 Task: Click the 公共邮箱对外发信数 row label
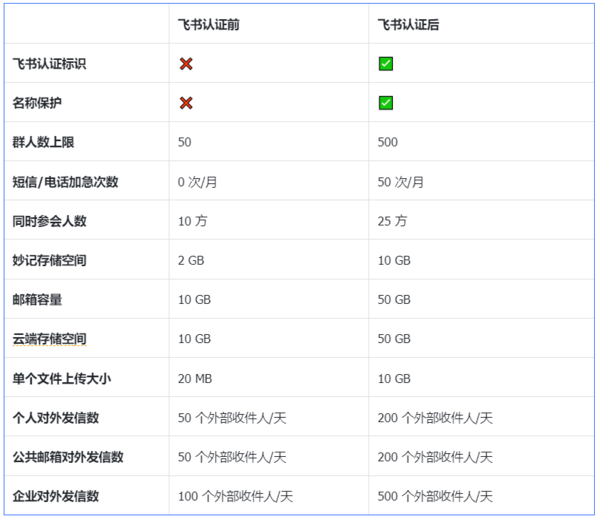68,457
